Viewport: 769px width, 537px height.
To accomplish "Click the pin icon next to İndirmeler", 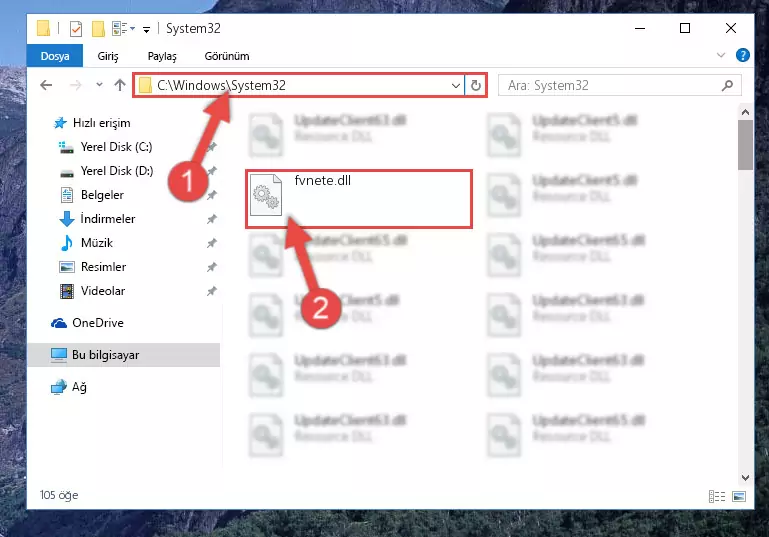I will [x=211, y=219].
